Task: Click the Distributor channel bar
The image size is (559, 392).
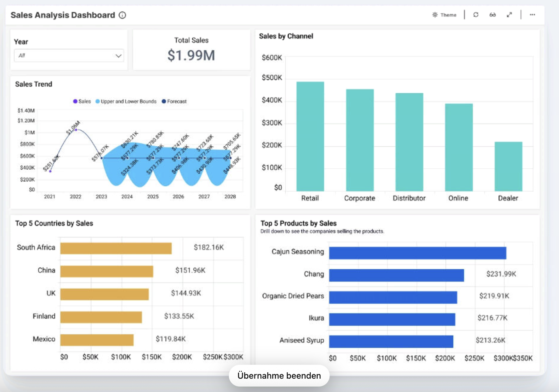Action: pyautogui.click(x=409, y=142)
